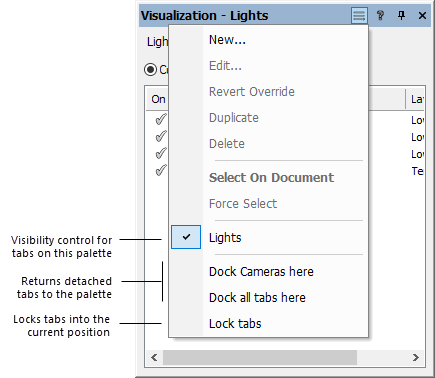The image size is (435, 378).
Task: Open the palette menu icon in title bar
Action: [x=359, y=15]
